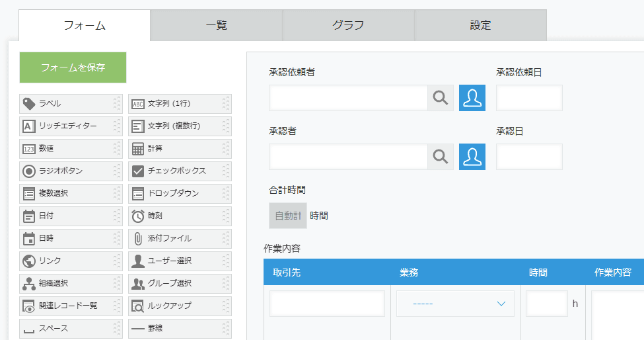Image resolution: width=644 pixels, height=340 pixels.
Task: Select the 数値 field icon
Action: (x=29, y=149)
